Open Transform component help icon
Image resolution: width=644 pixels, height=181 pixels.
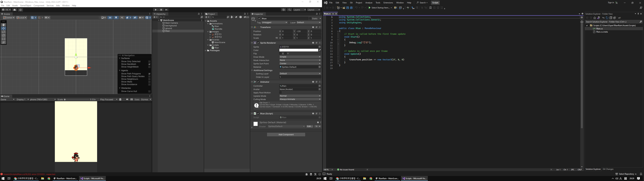[x=313, y=27]
